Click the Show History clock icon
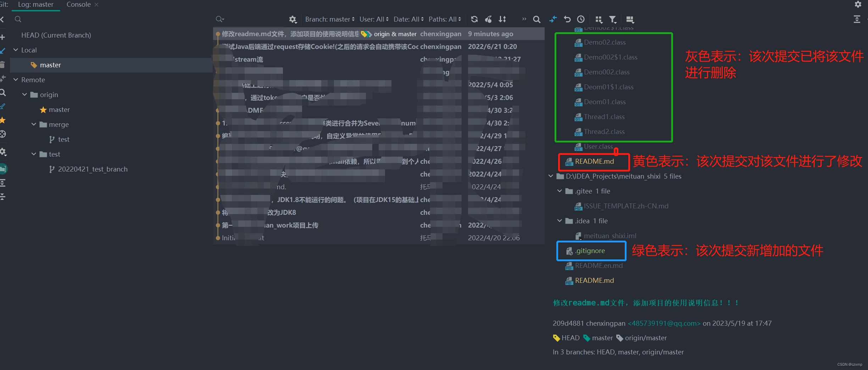868x370 pixels. [x=581, y=19]
